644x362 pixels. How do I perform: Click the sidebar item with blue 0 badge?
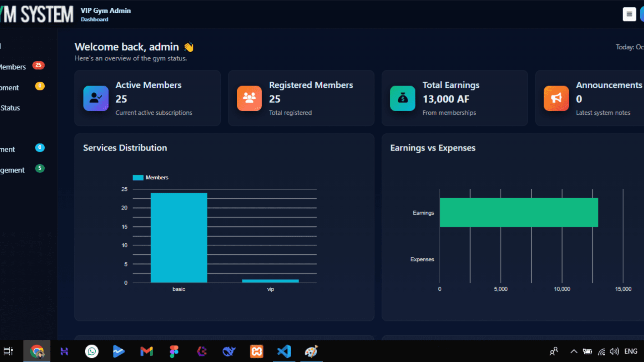click(x=8, y=149)
